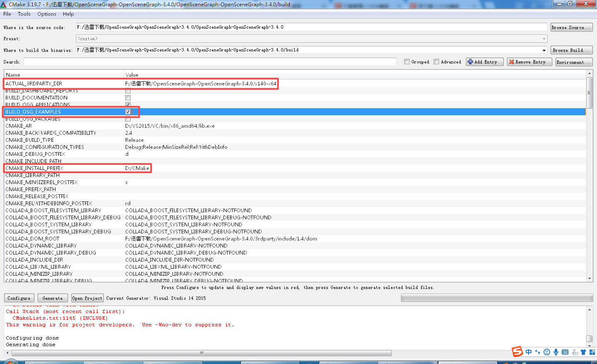Enable the Grouped checkbox
The width and height of the screenshot is (597, 364).
pyautogui.click(x=407, y=62)
